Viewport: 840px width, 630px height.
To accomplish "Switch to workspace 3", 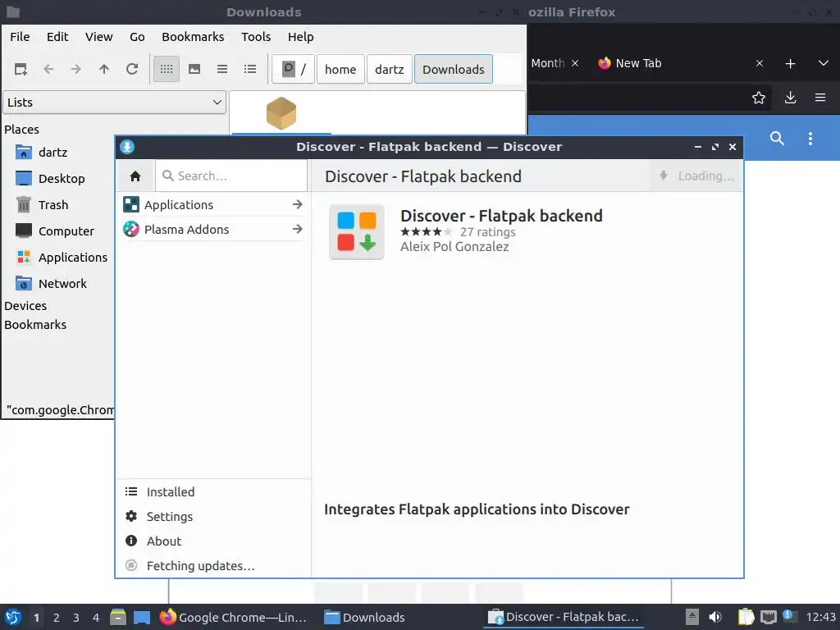I will pyautogui.click(x=76, y=618).
